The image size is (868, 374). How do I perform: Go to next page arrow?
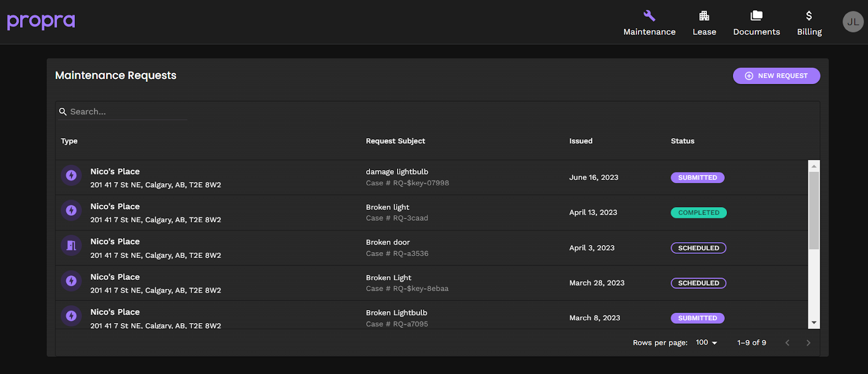(808, 343)
